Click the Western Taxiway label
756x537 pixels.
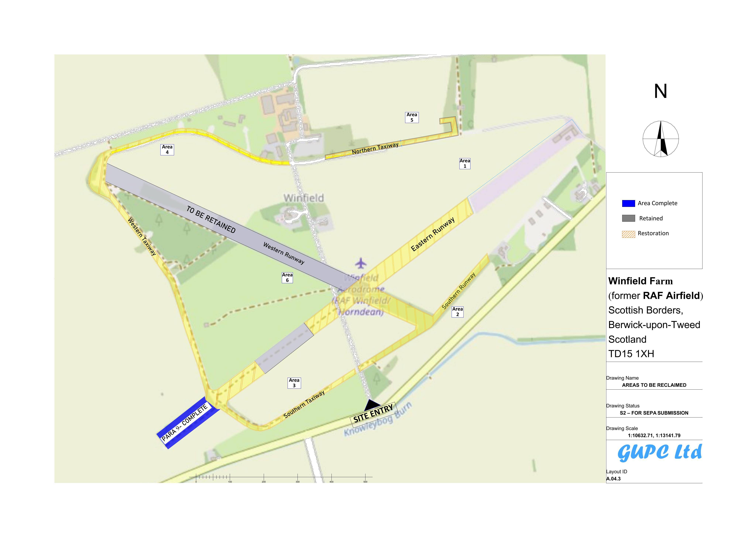pos(142,236)
